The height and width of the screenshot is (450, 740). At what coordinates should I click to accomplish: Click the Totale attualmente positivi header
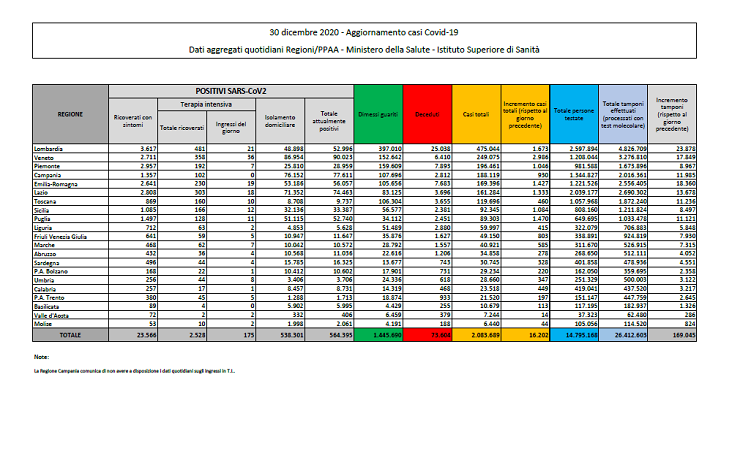pyautogui.click(x=327, y=120)
